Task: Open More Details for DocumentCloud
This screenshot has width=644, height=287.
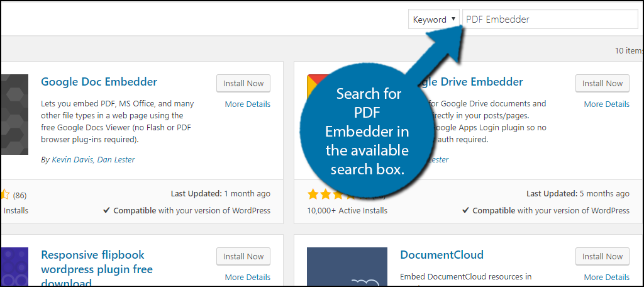Action: pos(607,277)
